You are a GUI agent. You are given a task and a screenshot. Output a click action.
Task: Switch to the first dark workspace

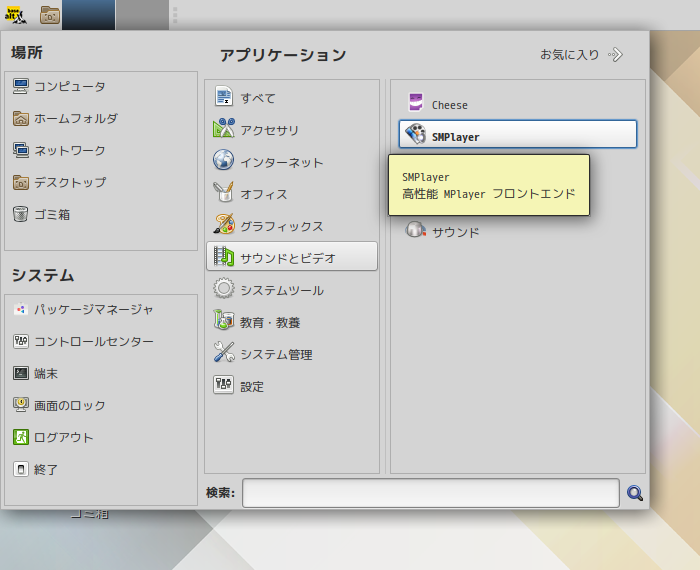[x=88, y=15]
